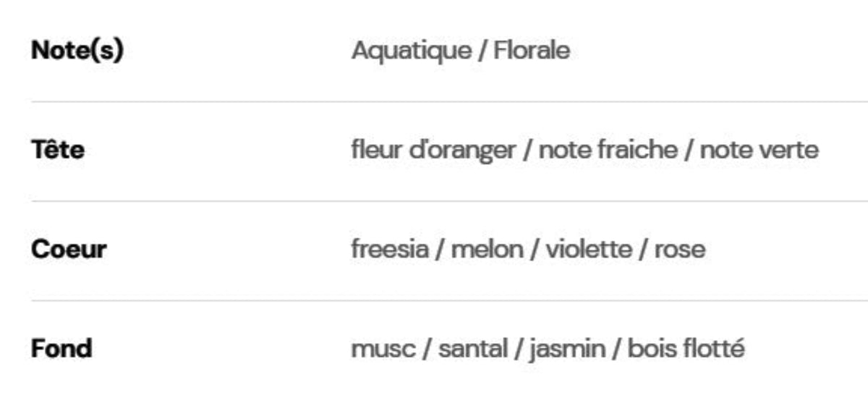
Task: Click "violette" in the Coeur row
Action: pyautogui.click(x=588, y=250)
